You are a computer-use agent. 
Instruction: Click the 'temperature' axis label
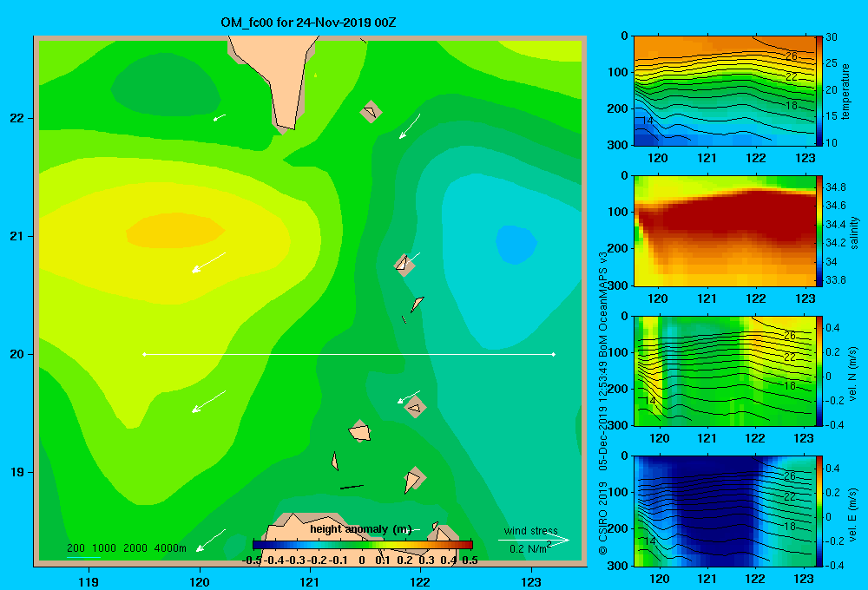point(845,91)
